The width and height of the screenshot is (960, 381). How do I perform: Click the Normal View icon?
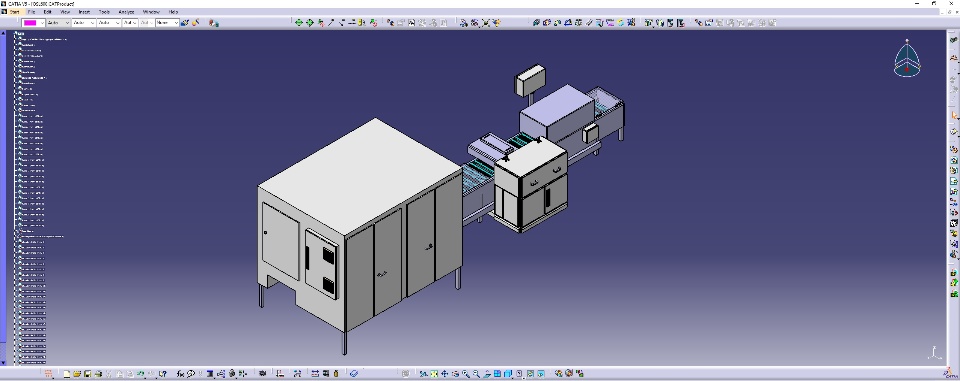click(x=487, y=374)
